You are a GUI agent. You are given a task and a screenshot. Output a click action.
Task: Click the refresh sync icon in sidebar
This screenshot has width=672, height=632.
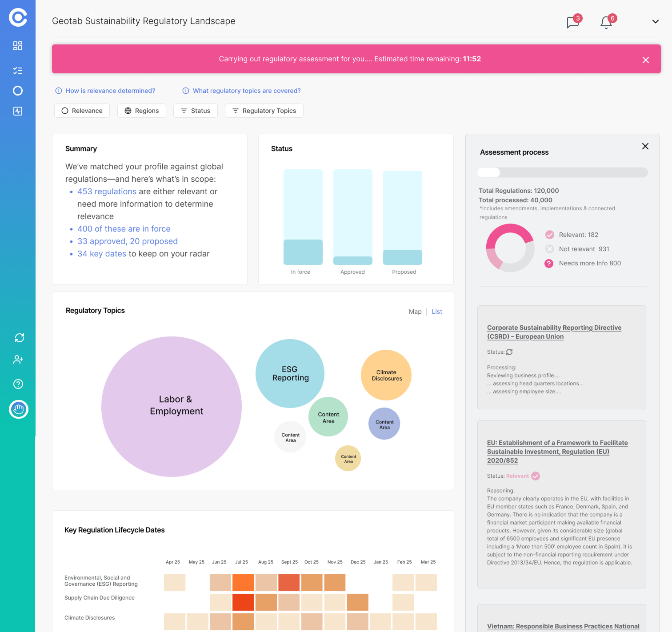(x=20, y=338)
